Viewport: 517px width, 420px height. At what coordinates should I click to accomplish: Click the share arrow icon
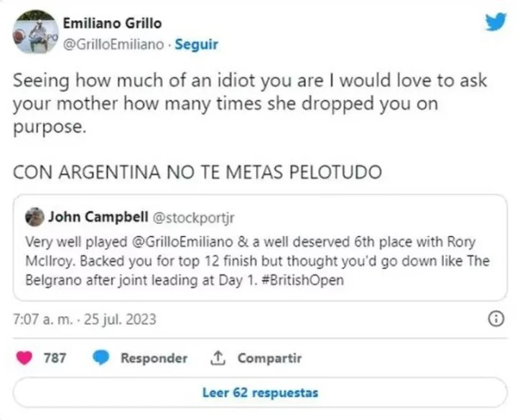218,358
